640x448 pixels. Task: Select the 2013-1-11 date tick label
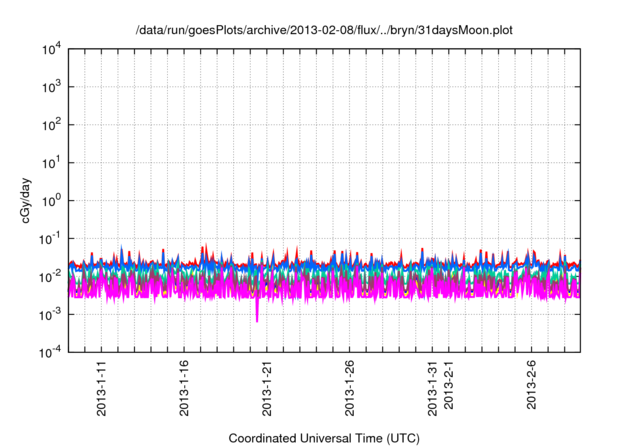pos(102,388)
